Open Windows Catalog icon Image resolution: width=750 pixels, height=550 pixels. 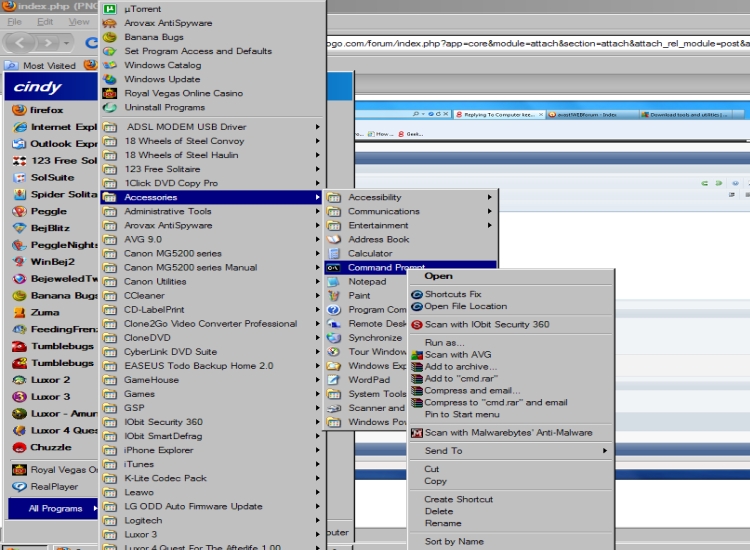110,65
